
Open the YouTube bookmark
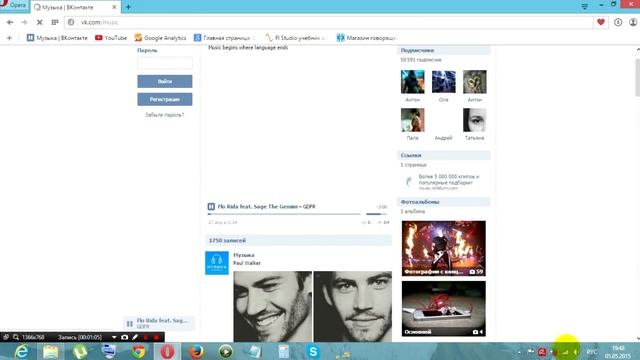click(111, 38)
